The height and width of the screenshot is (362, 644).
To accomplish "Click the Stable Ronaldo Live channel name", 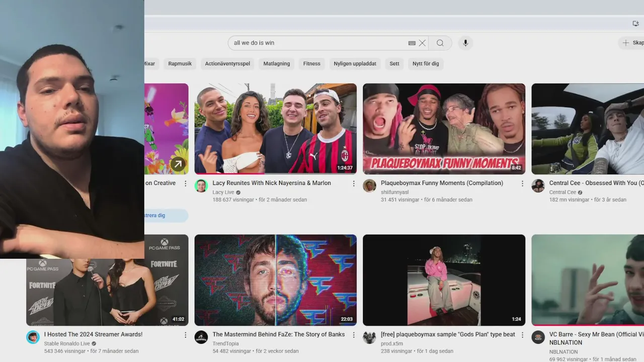I will [x=67, y=344].
